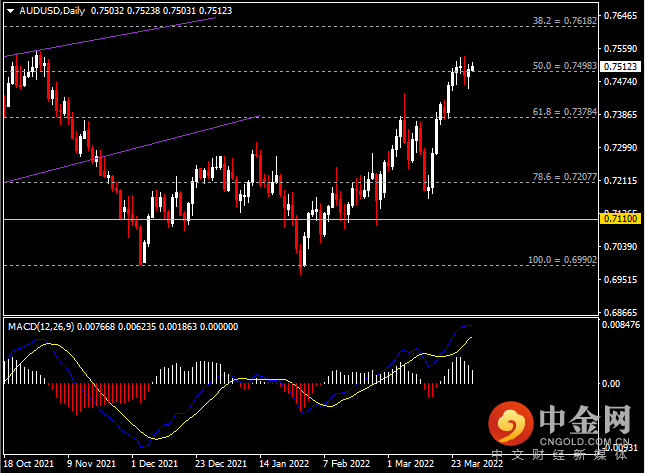Select the yellow 0.71100 price level tag

coord(620,219)
